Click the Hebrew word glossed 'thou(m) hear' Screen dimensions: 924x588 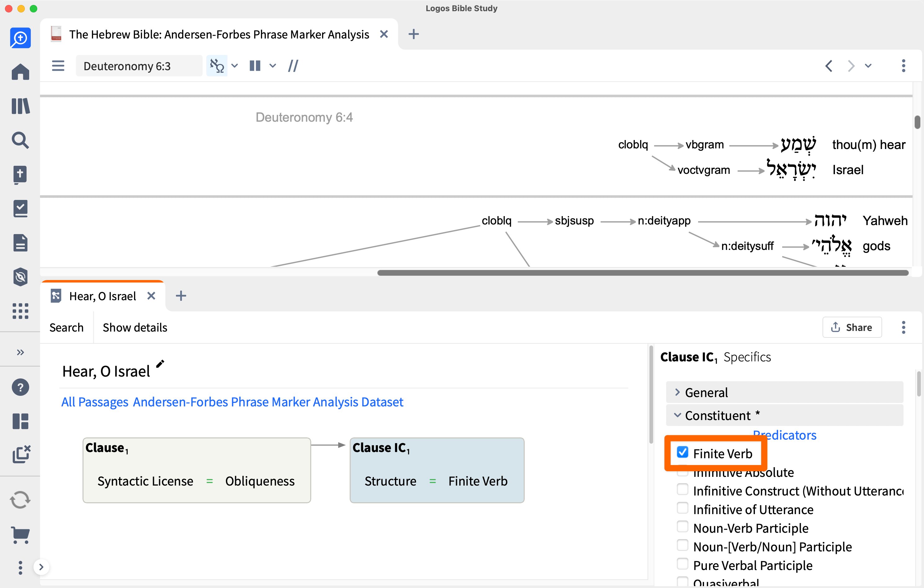tap(798, 145)
